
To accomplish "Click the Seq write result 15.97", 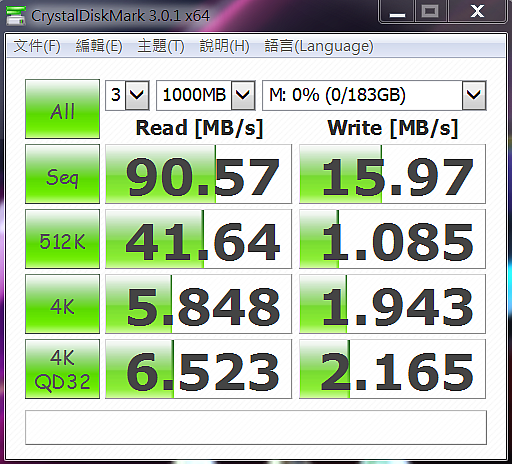I will 392,174.
